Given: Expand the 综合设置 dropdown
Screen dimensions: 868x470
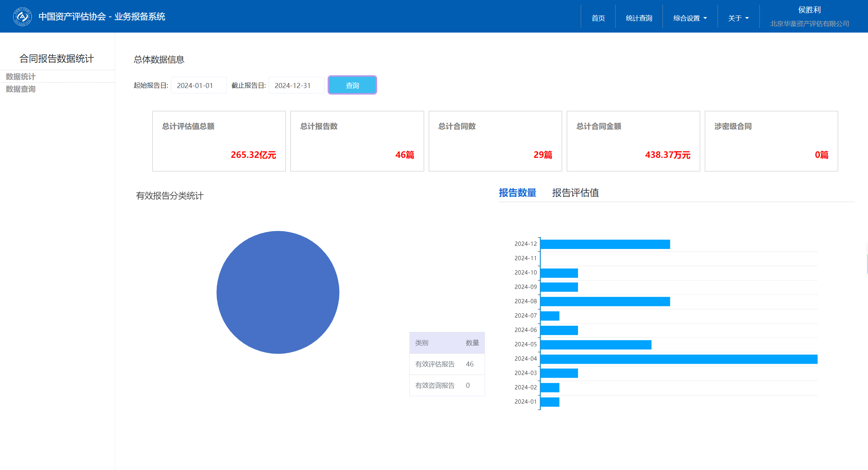Looking at the screenshot, I should click(690, 18).
